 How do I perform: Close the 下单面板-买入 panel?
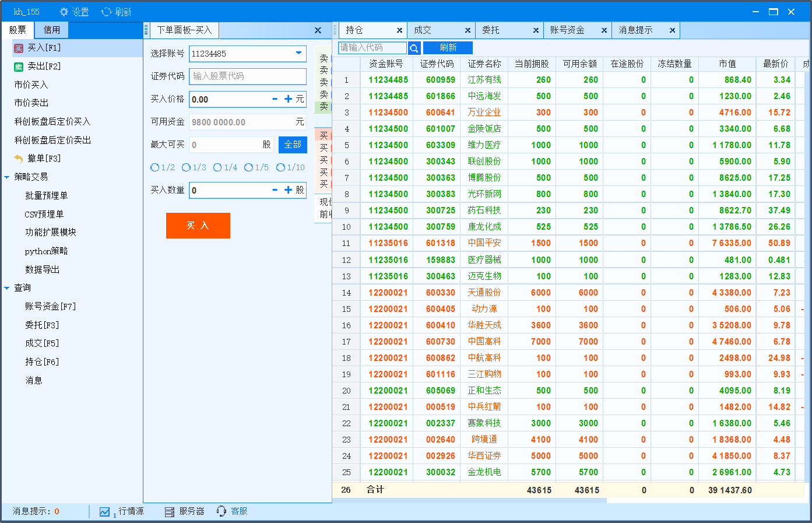(x=318, y=30)
